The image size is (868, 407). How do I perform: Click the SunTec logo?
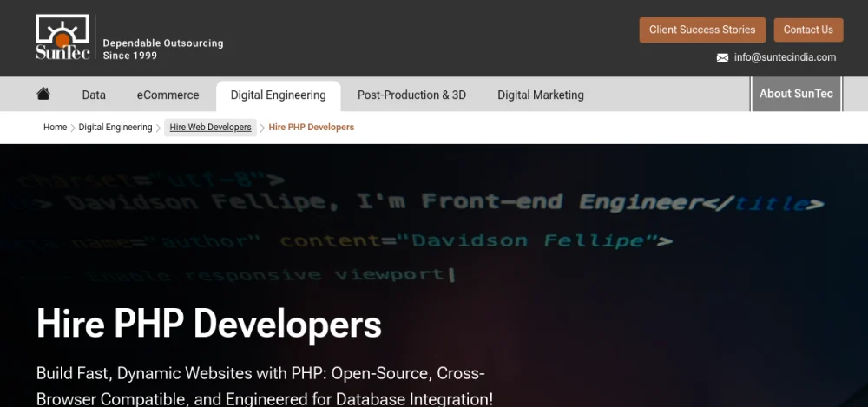[62, 36]
